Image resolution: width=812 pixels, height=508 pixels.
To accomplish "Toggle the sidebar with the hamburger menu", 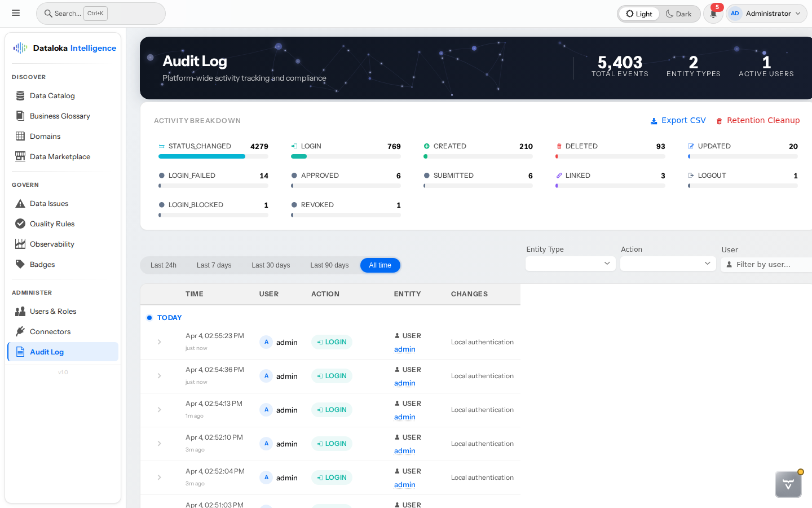I will pos(16,12).
